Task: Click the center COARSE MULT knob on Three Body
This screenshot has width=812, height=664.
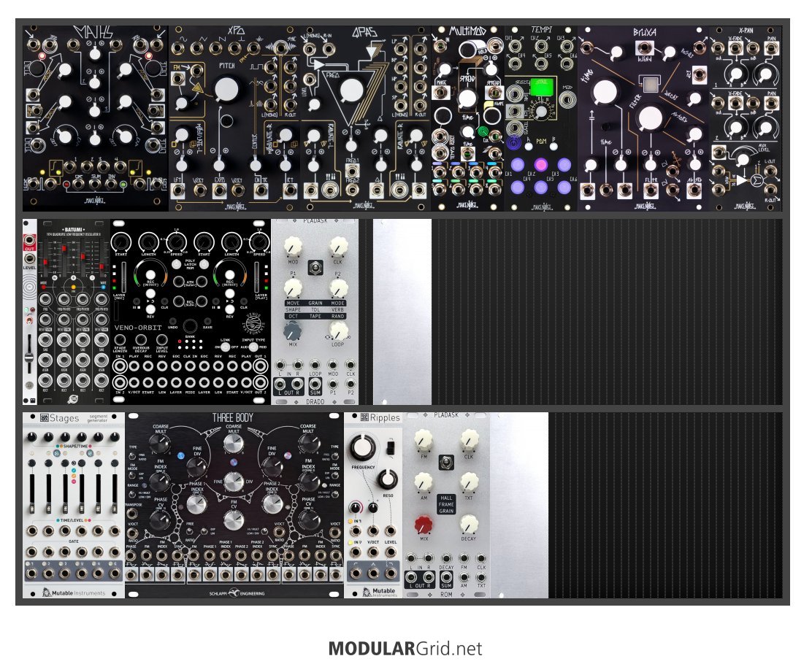Action: [x=233, y=444]
